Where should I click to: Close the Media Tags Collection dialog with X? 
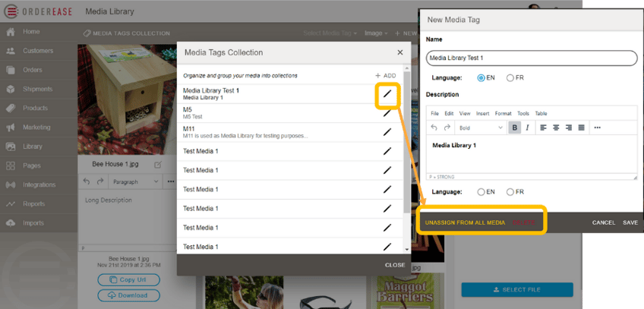[x=400, y=52]
